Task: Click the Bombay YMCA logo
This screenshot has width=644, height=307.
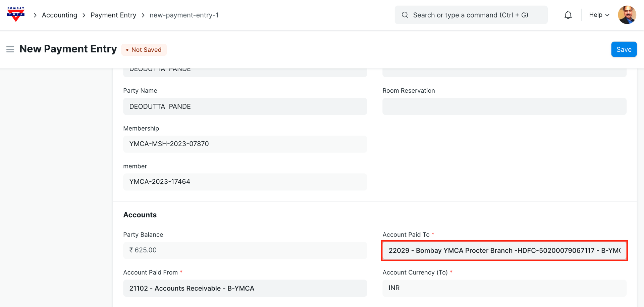Action: pos(16,14)
